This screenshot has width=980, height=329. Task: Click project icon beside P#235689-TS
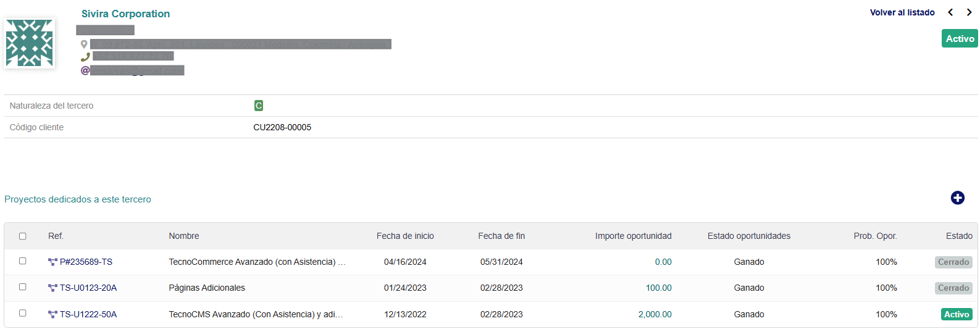point(52,262)
